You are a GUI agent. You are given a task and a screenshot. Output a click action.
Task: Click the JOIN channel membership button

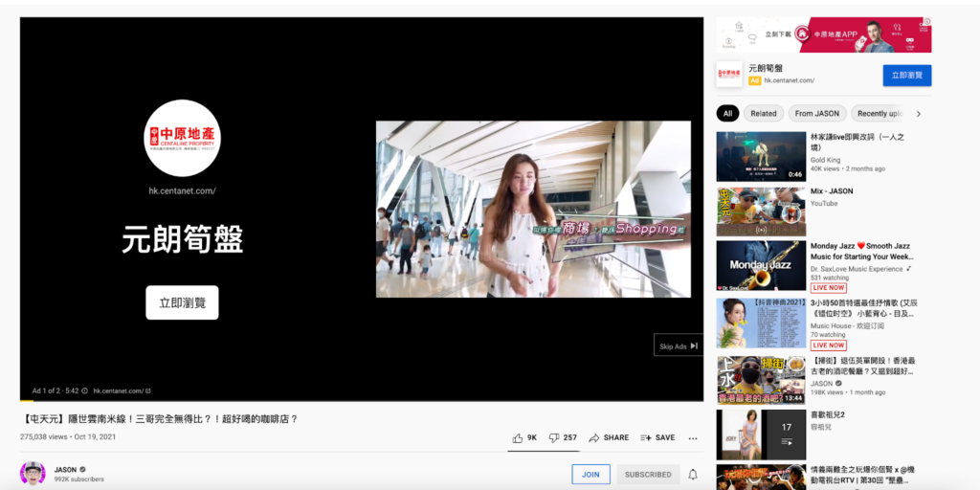tap(590, 475)
